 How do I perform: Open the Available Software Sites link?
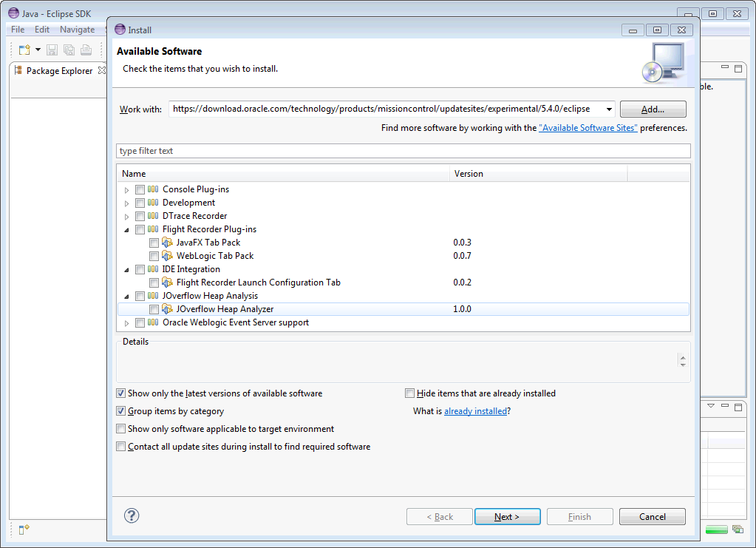pos(588,128)
